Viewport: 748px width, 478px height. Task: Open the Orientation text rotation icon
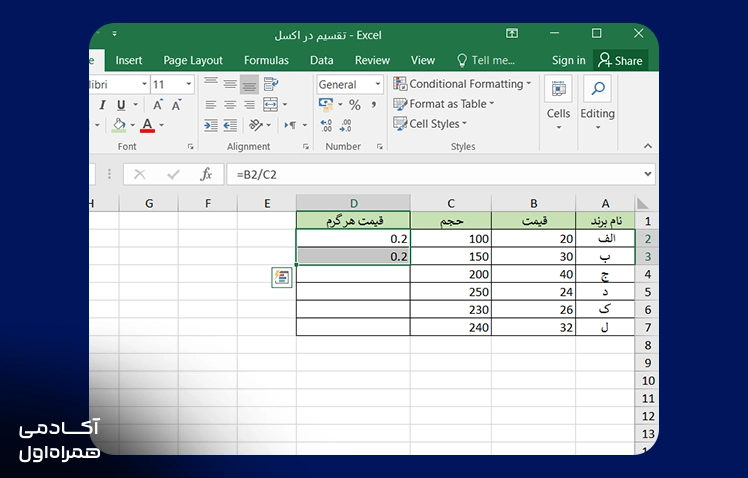[256, 125]
